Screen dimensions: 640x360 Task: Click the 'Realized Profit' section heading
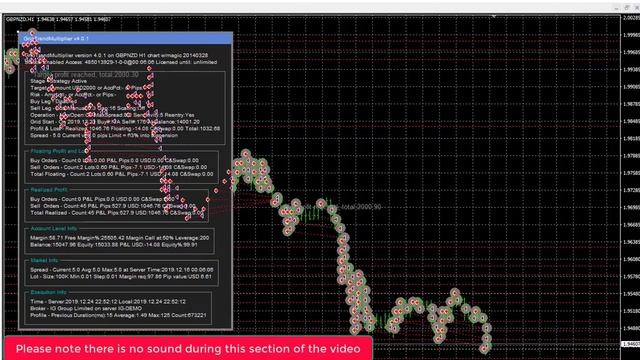(x=49, y=190)
